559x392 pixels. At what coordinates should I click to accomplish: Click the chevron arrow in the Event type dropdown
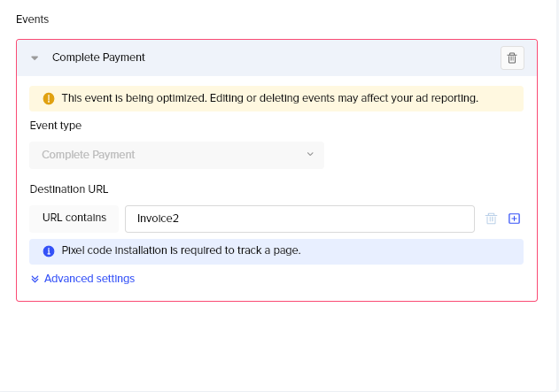click(x=310, y=154)
